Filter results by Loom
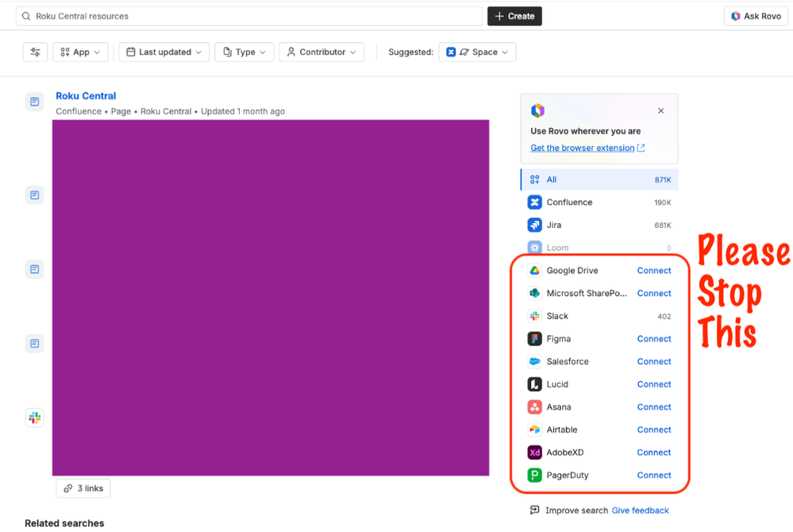793x532 pixels. [599, 248]
